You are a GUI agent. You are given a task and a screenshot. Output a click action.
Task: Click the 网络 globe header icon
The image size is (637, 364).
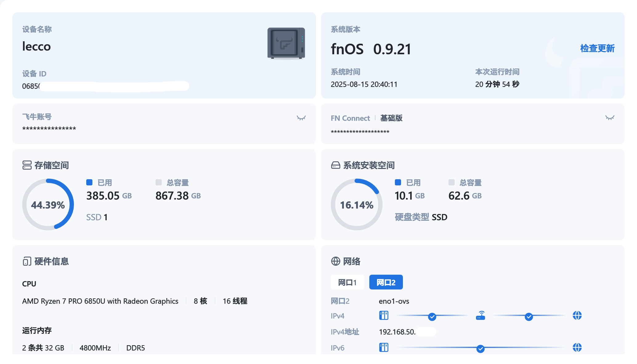click(335, 261)
